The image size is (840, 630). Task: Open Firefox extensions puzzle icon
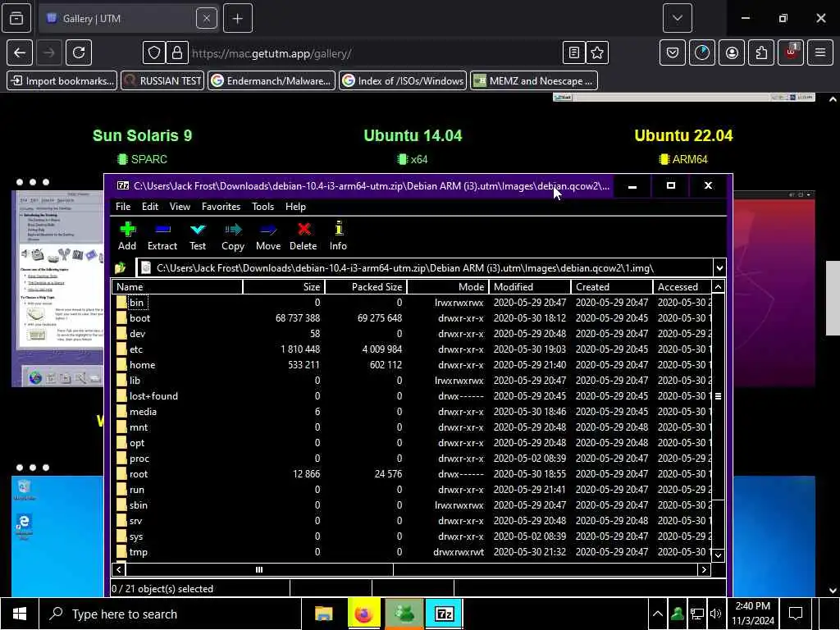coord(761,52)
